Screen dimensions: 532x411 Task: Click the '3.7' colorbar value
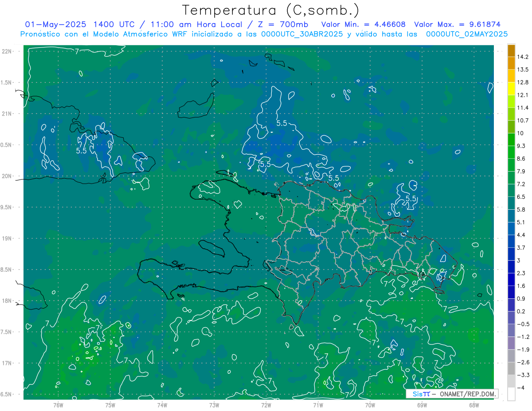pos(522,248)
